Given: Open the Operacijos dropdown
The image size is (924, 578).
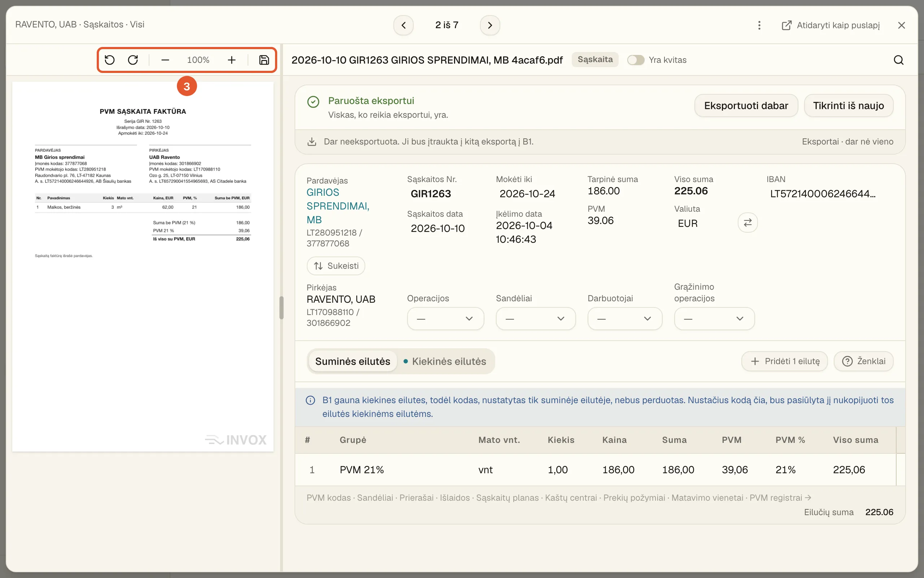Looking at the screenshot, I should click(x=446, y=318).
